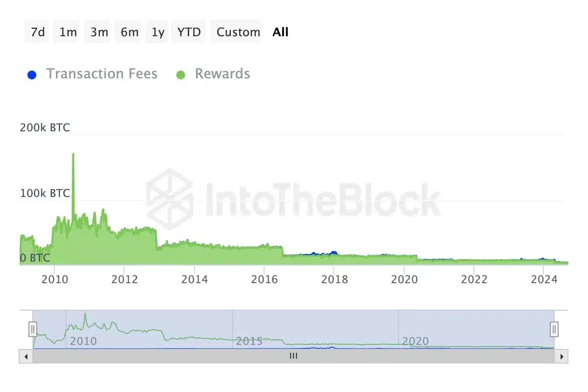Click the right scroll arrow below the minimap
The width and height of the screenshot is (588, 392).
click(x=562, y=356)
